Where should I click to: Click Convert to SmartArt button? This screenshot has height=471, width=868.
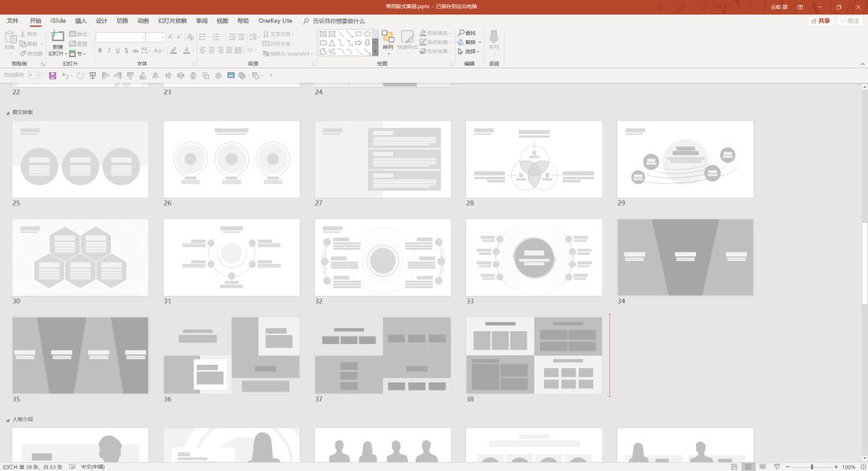[x=287, y=54]
